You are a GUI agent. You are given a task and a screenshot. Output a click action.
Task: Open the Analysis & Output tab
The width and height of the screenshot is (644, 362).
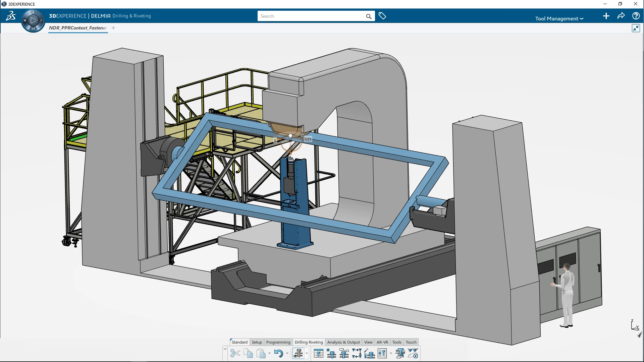coord(343,342)
